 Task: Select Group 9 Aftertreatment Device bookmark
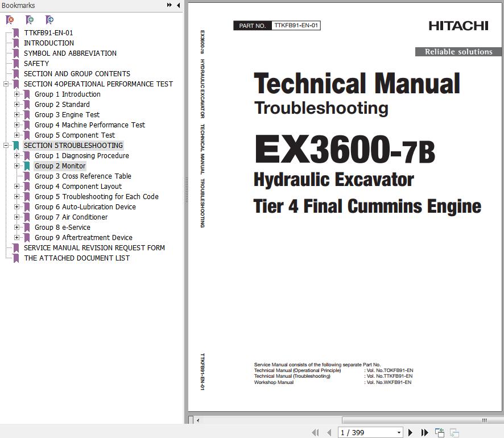(84, 237)
